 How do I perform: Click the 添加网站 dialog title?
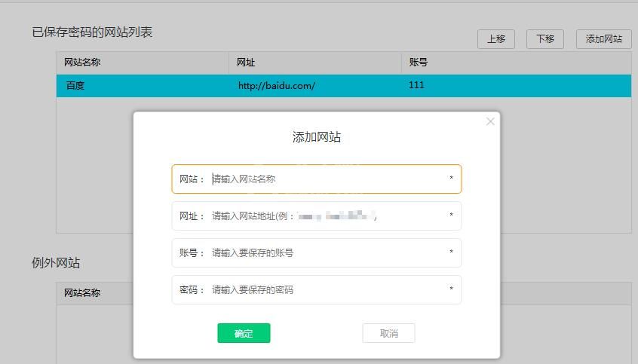click(x=317, y=137)
